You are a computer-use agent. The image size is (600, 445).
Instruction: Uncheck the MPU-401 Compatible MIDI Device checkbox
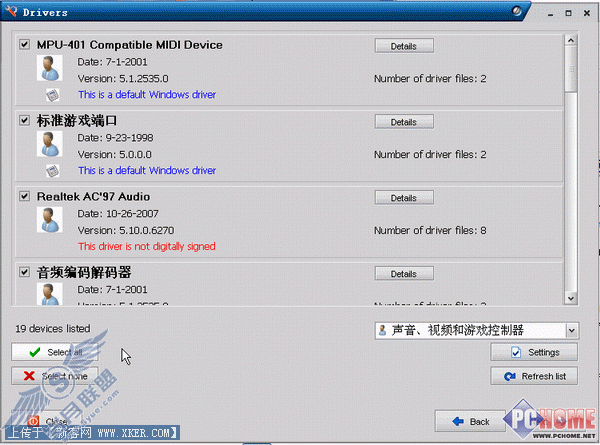[24, 44]
